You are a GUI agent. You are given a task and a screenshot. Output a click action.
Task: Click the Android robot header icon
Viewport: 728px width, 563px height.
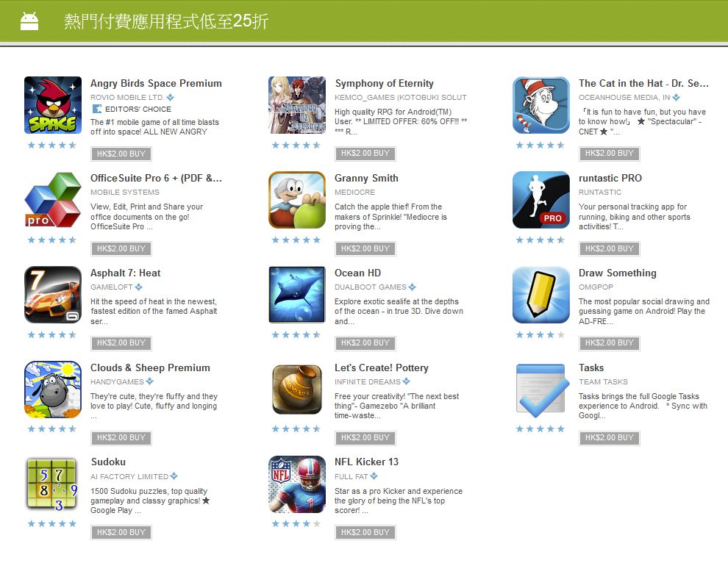pyautogui.click(x=29, y=21)
